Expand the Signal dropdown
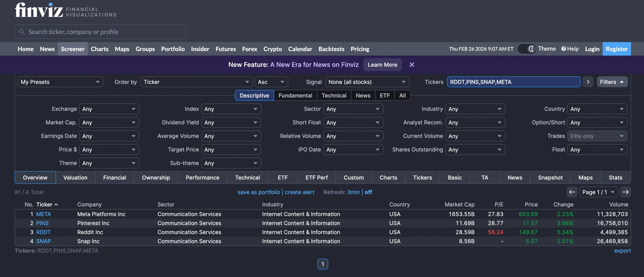Screen dimensions: 644x277 pyautogui.click(x=367, y=82)
